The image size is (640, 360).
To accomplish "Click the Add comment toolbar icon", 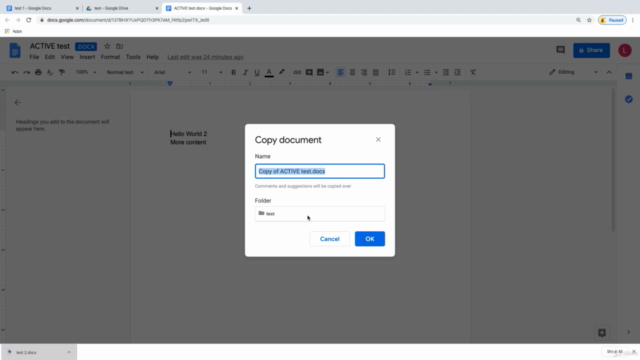I will 309,72.
